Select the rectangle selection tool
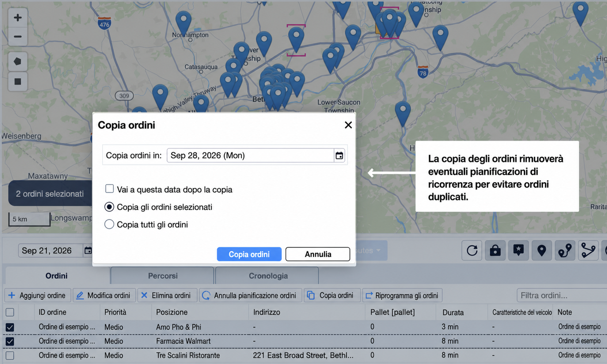The height and width of the screenshot is (364, 607). pos(18,81)
